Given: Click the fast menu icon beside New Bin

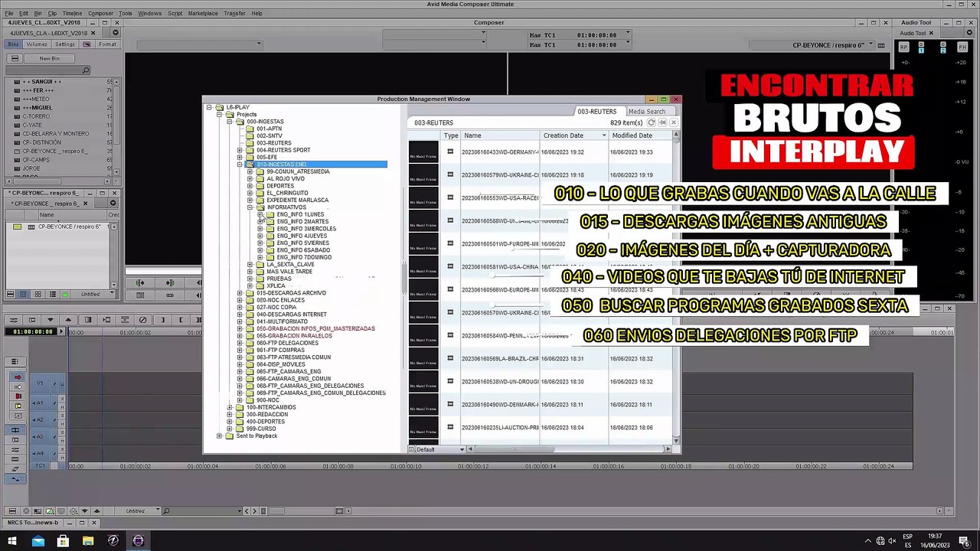Looking at the screenshot, I should (15, 58).
